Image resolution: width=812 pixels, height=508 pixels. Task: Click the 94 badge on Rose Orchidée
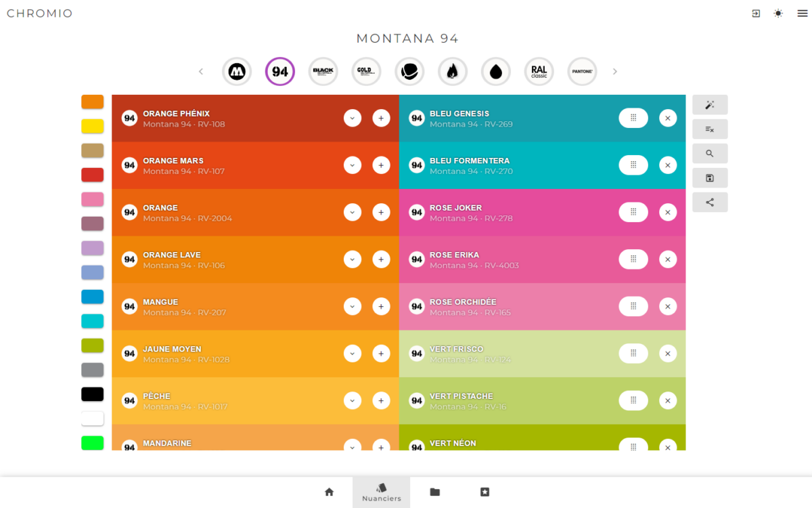click(x=417, y=306)
